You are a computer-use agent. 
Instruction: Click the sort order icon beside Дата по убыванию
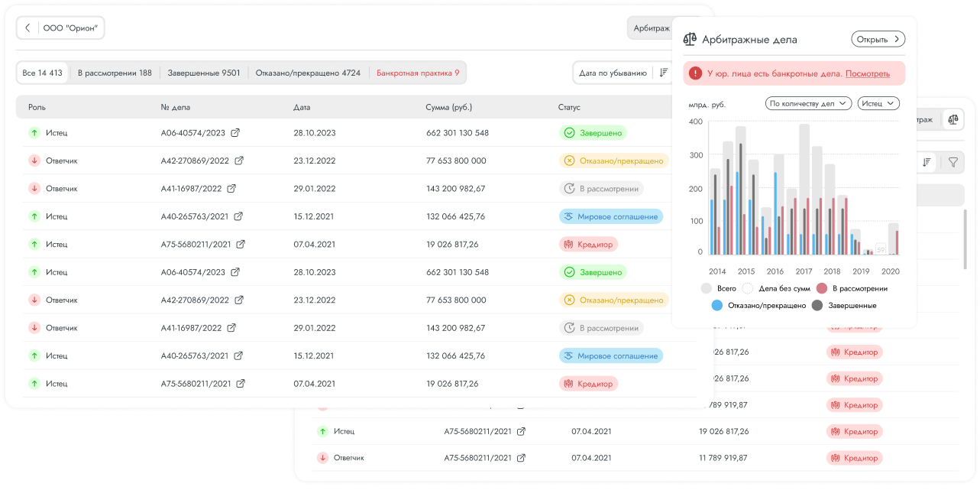pyautogui.click(x=663, y=73)
